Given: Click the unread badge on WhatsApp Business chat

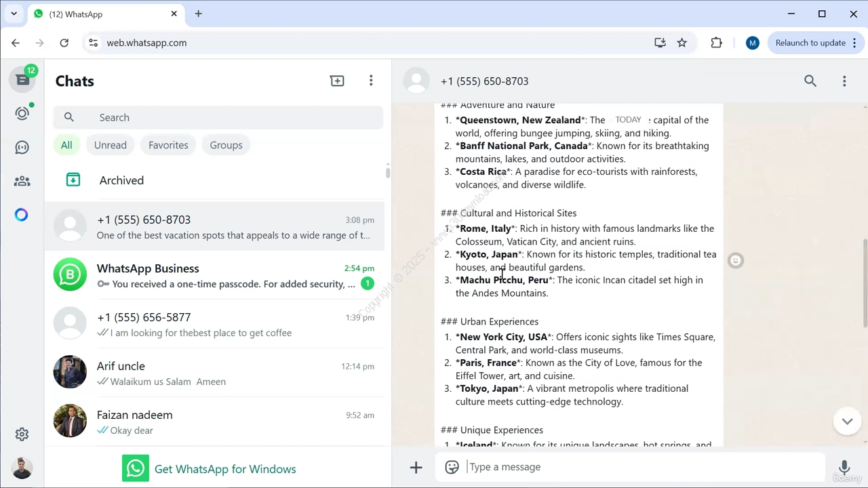Looking at the screenshot, I should click(367, 283).
